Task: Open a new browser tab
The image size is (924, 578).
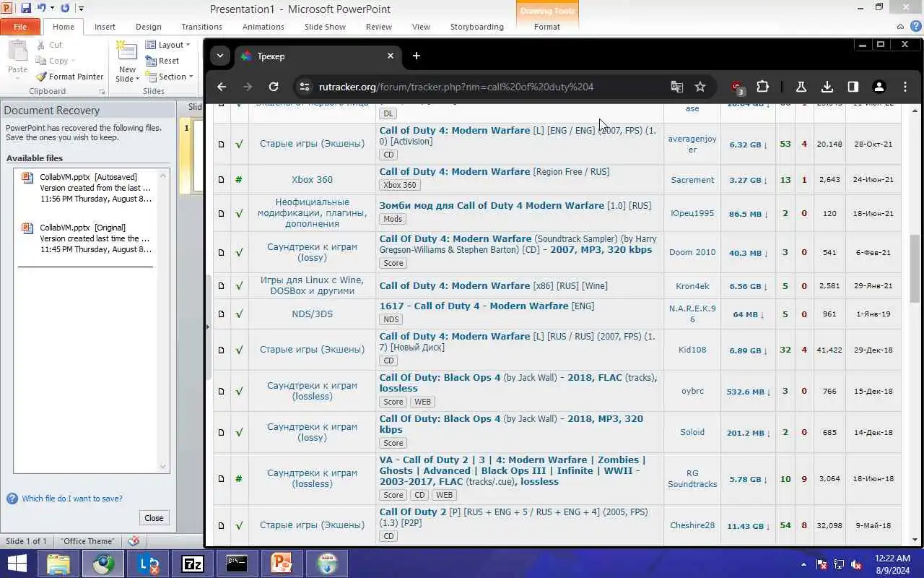Action: [416, 56]
